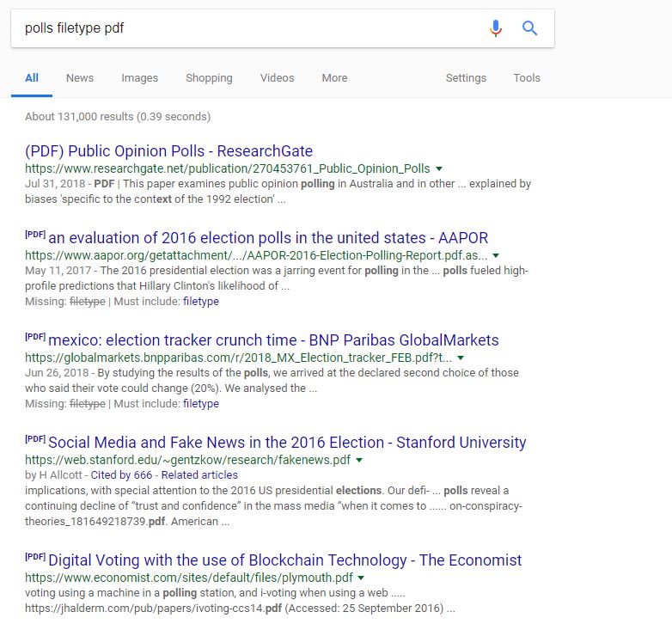The image size is (672, 624).
Task: Select the Shopping tab
Action: click(209, 78)
